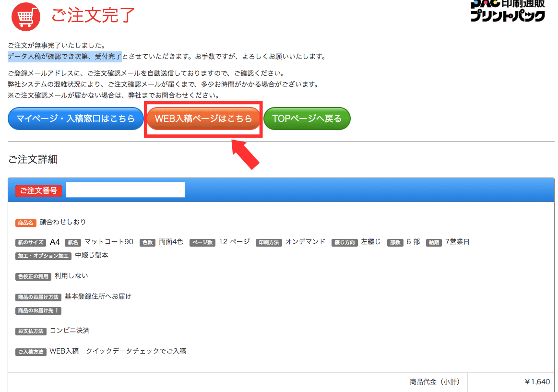This screenshot has height=392, width=558.
Task: Click the 加工・オプション加工 badge
Action: (x=43, y=256)
